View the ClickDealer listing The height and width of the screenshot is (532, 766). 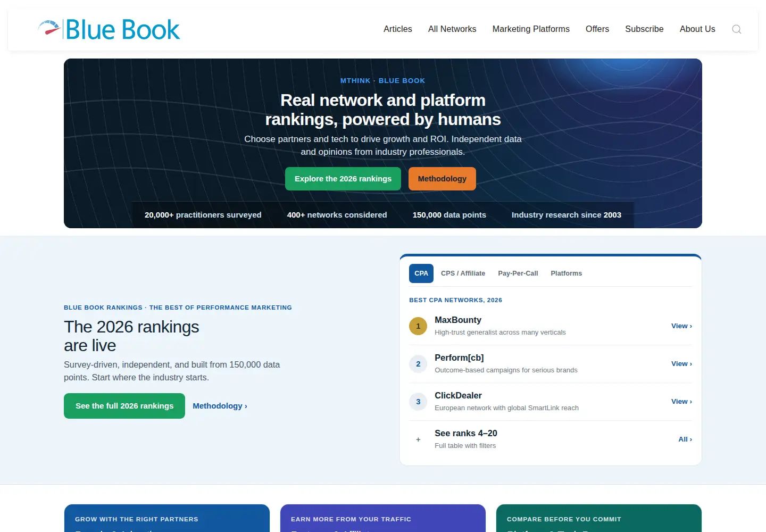pos(681,402)
